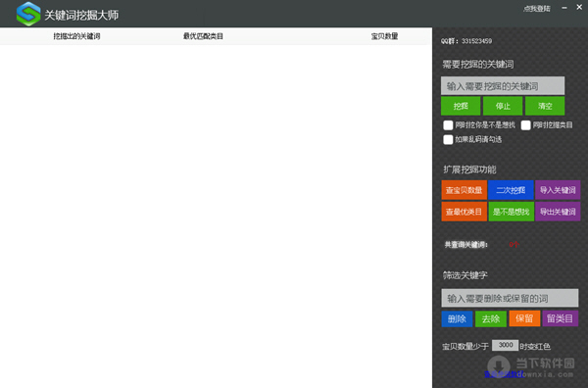Click the purple 导入关键词 button
Viewport: 588px width, 388px height.
pos(558,190)
